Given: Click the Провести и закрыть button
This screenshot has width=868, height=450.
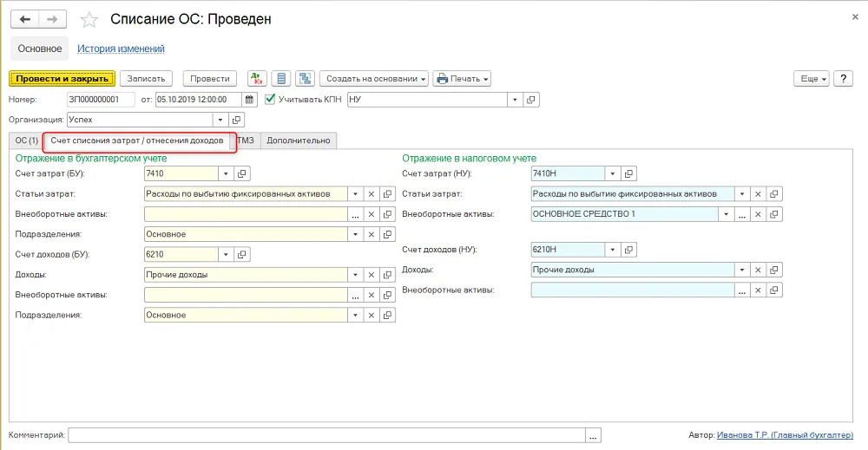Looking at the screenshot, I should point(62,79).
